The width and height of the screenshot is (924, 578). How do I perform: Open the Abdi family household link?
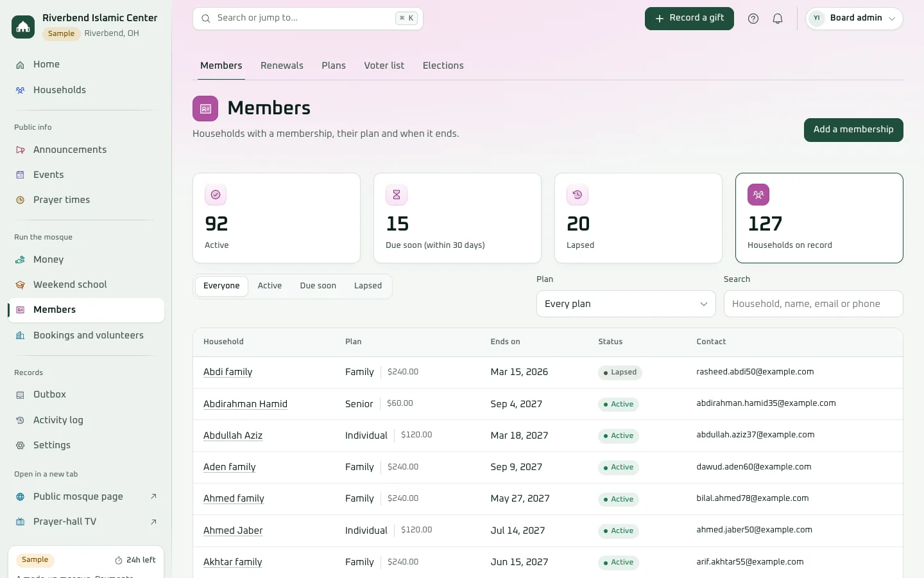(228, 372)
